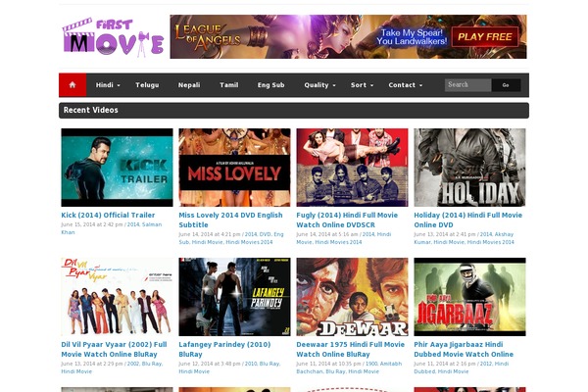Open Miss Lovely 2014 DVD English Subtitle link
The width and height of the screenshot is (588, 392).
coord(230,220)
